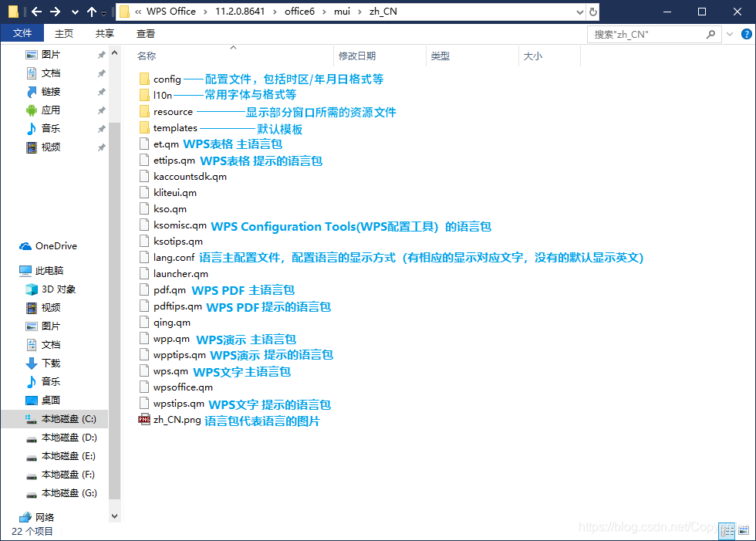
Task: Open the 链接 quick access item
Action: (51, 92)
